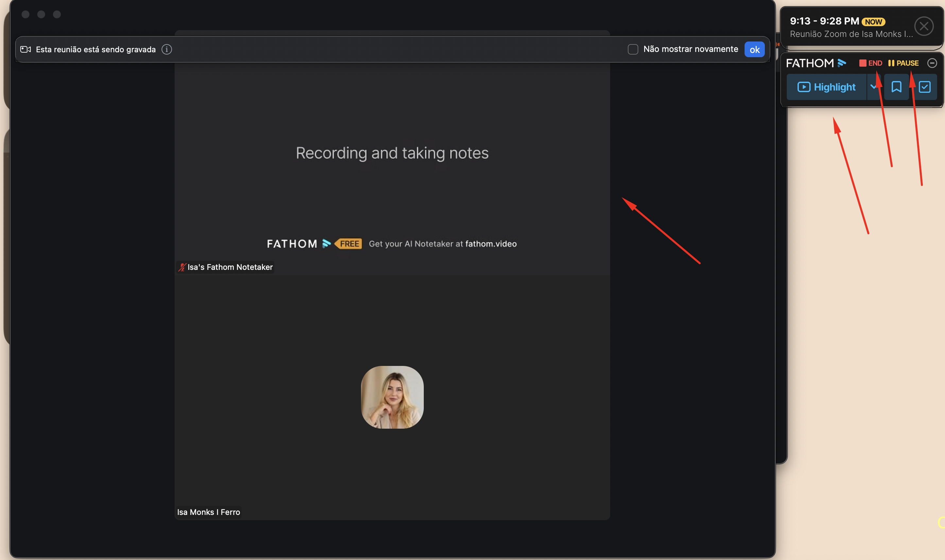The height and width of the screenshot is (560, 945).
Task: Click the blue ok button
Action: [x=754, y=49]
